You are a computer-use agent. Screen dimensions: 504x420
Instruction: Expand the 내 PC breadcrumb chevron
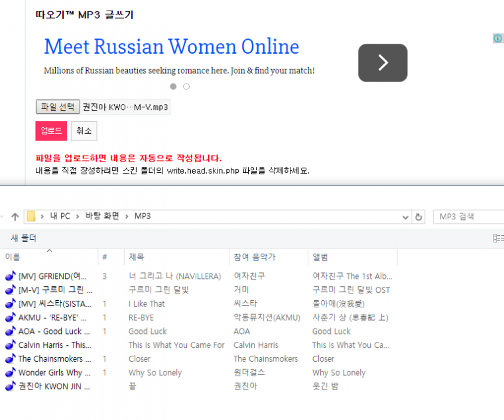(x=78, y=217)
